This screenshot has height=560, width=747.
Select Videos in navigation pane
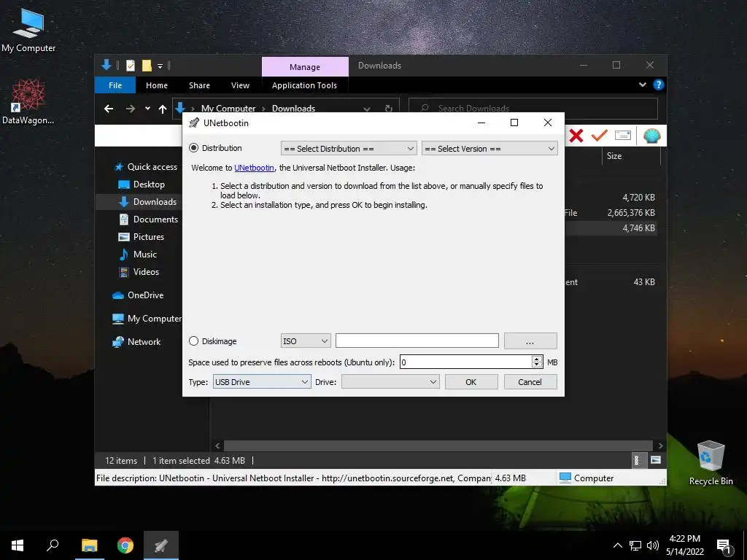tap(139, 272)
